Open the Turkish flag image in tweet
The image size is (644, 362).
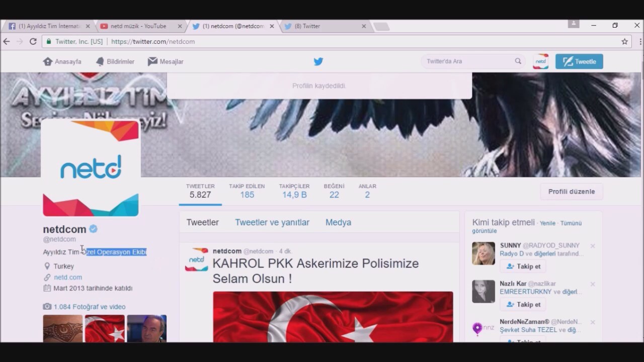coord(333,317)
